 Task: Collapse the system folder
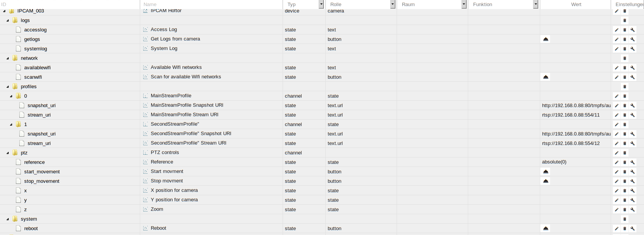click(8, 219)
